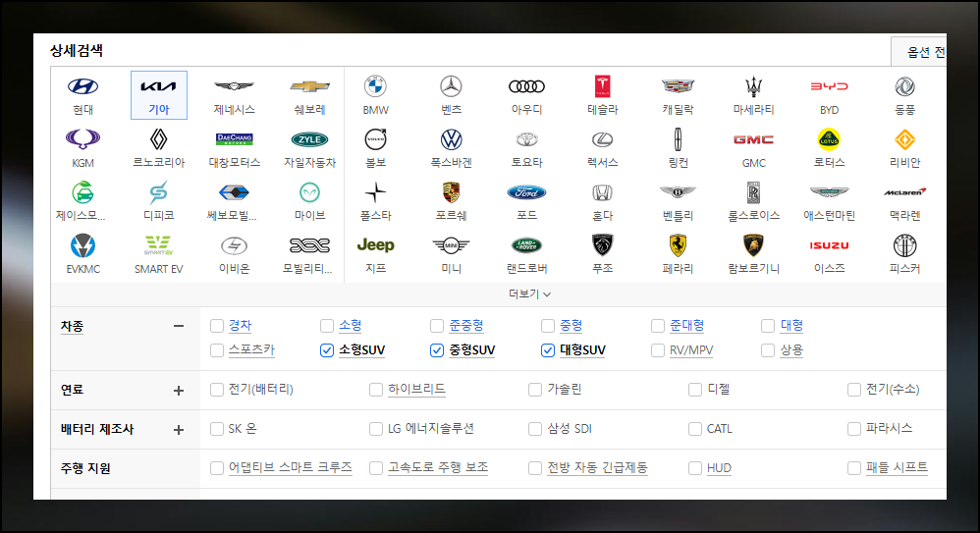This screenshot has height=533, width=980.
Task: Enable the 전기(배터리) fuel checkbox
Action: (x=217, y=390)
